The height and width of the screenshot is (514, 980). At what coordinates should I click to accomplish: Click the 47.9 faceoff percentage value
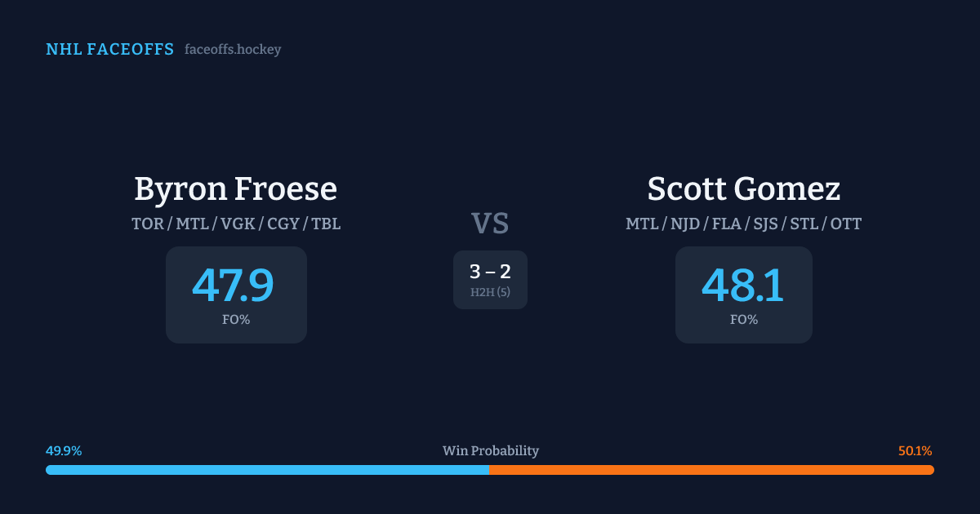[x=233, y=286]
